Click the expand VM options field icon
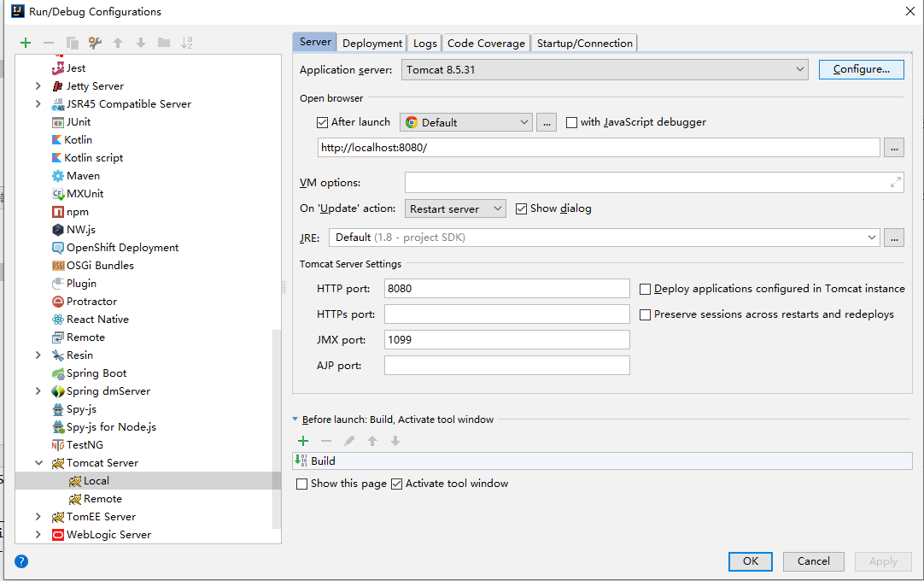 coord(895,182)
